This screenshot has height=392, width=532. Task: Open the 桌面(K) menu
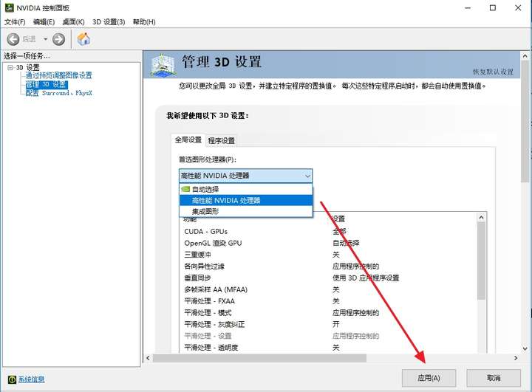pyautogui.click(x=73, y=22)
